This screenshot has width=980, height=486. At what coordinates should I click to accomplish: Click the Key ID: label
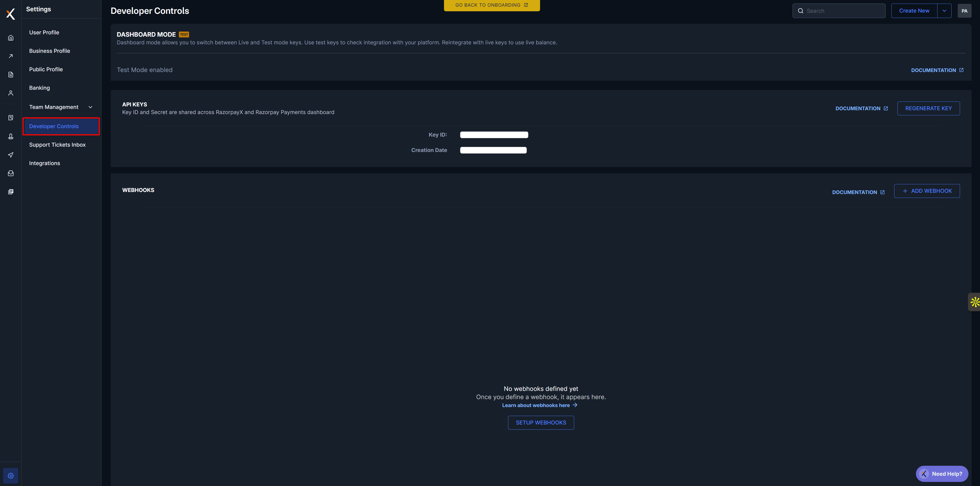[x=438, y=135]
